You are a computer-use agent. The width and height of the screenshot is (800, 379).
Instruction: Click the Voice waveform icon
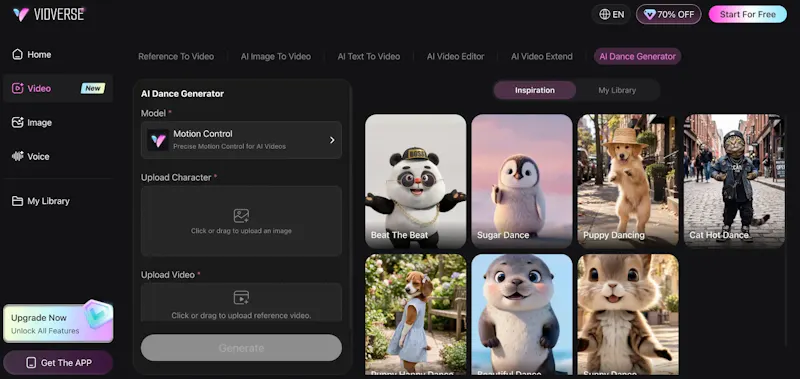(x=17, y=157)
